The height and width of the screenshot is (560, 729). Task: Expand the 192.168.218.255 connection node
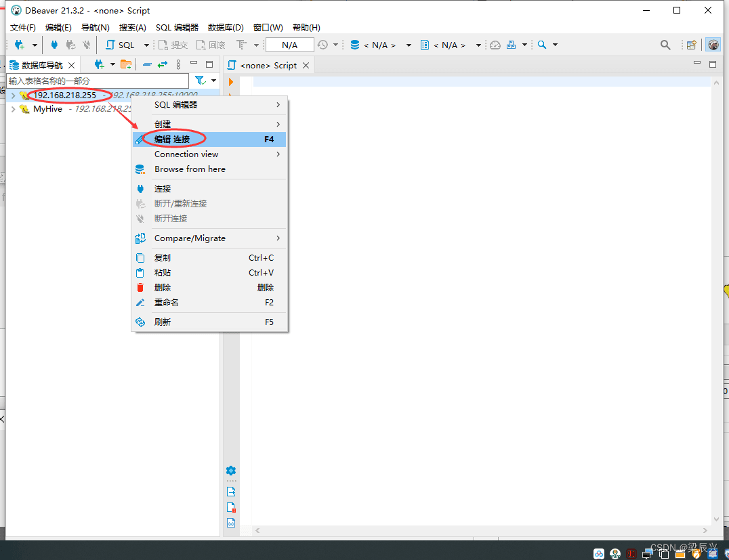point(13,95)
